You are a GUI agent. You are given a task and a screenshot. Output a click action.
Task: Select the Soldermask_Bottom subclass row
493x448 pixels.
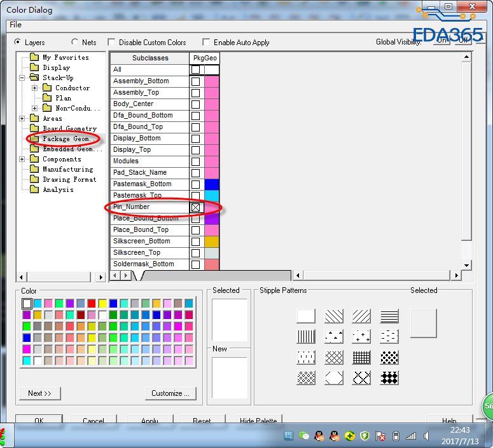(x=150, y=264)
